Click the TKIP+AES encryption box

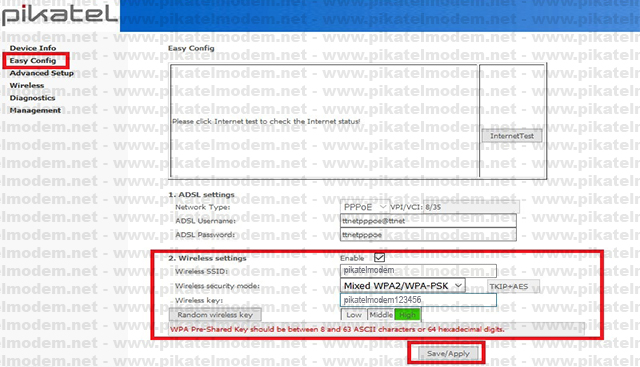click(513, 286)
